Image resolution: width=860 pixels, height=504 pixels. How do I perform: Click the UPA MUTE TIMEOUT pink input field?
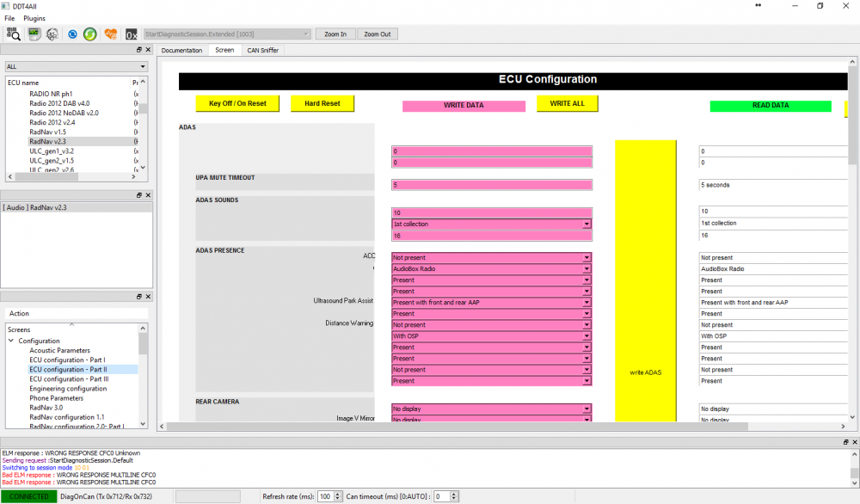pyautogui.click(x=492, y=185)
